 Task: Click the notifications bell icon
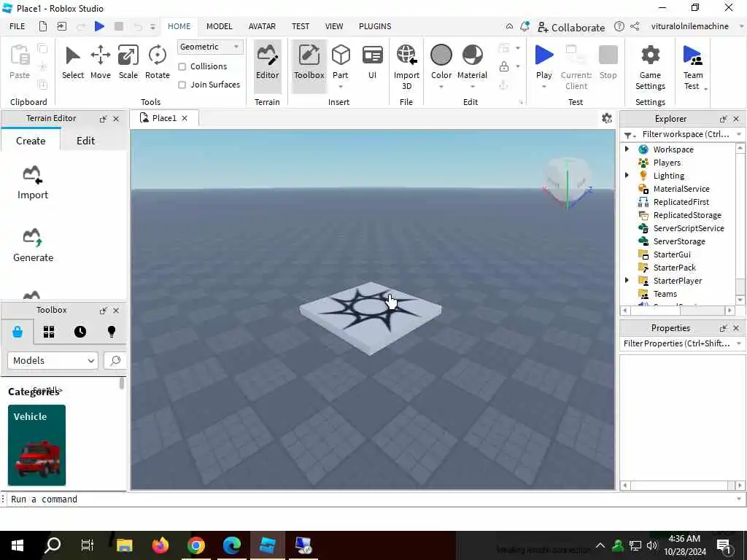pos(525,27)
